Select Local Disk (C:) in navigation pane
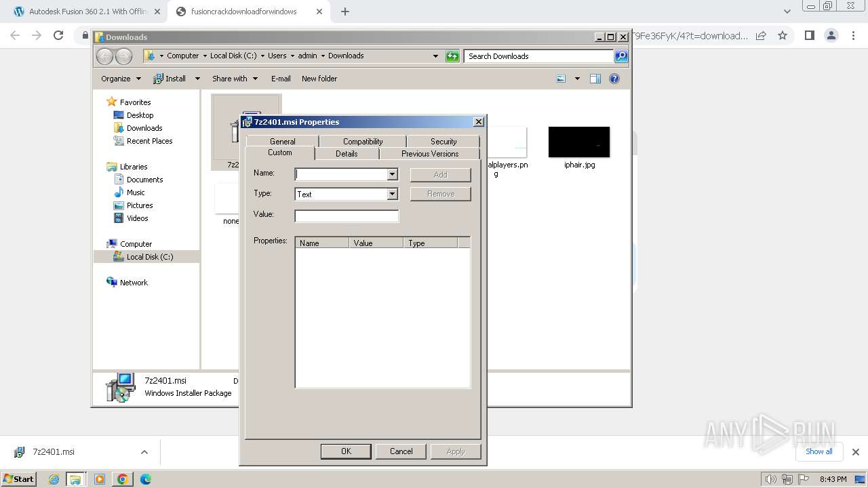Viewport: 868px width, 488px height. click(x=149, y=257)
